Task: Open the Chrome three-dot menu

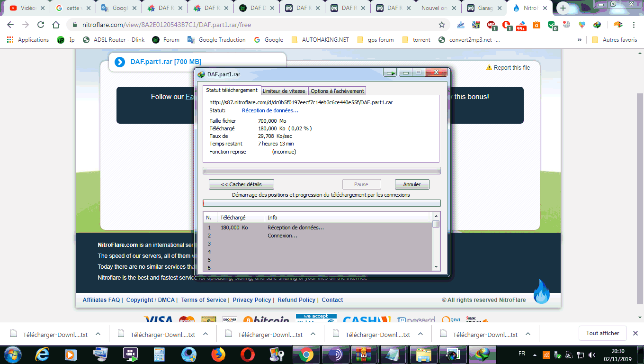Action: [x=634, y=25]
